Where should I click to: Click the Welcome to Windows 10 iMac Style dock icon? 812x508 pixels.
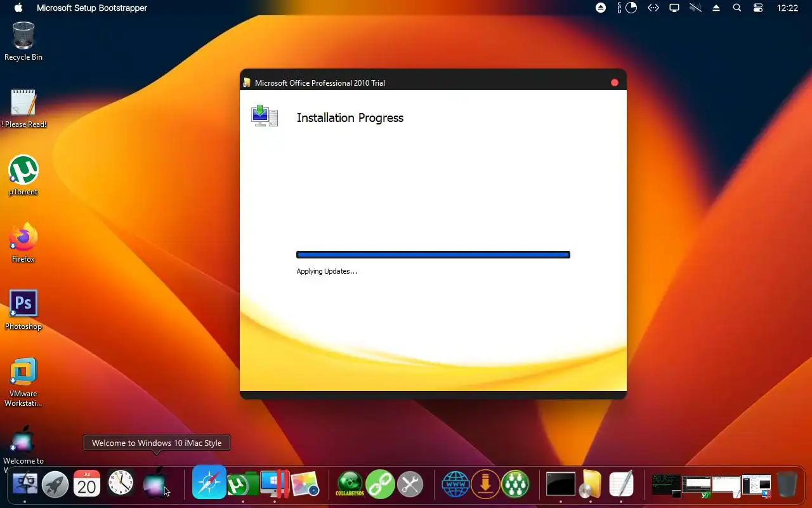(x=155, y=483)
